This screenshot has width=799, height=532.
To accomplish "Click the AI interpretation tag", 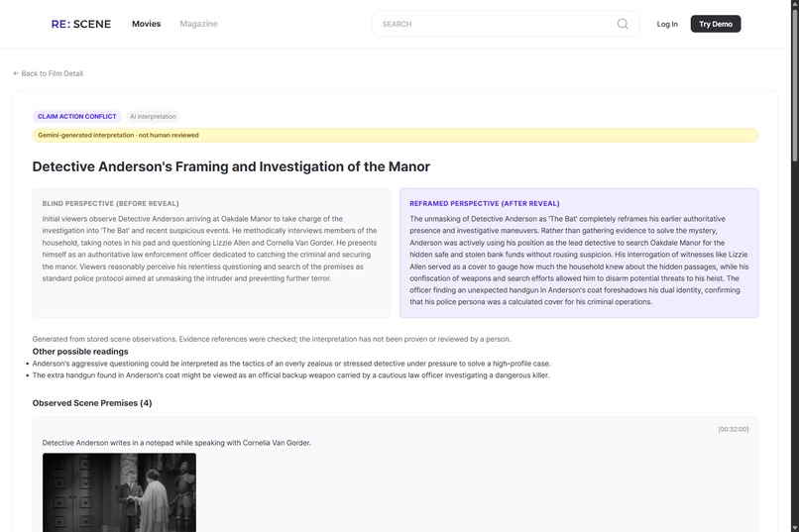I will click(x=153, y=117).
